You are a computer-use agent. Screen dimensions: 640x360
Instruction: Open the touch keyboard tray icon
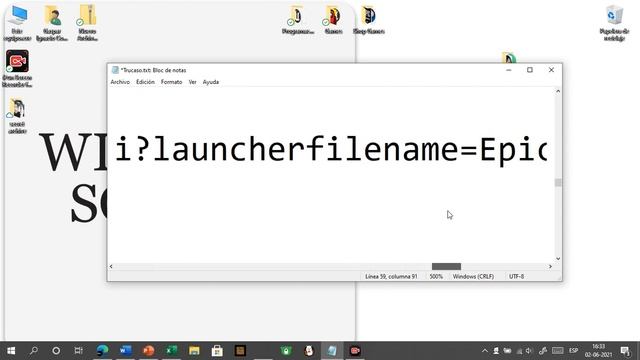(558, 351)
